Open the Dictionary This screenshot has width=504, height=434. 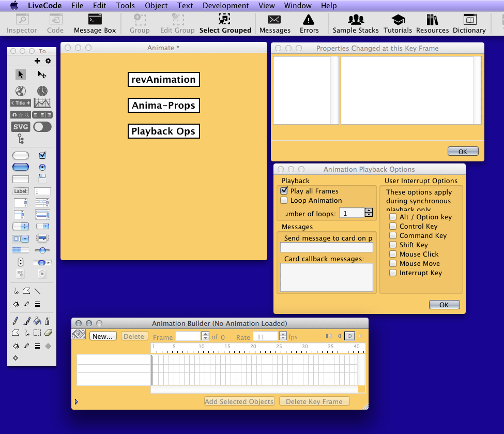pos(469,23)
